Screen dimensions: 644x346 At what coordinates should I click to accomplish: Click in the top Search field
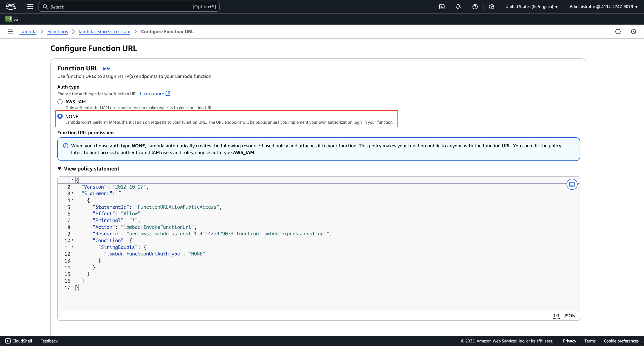[x=121, y=7]
